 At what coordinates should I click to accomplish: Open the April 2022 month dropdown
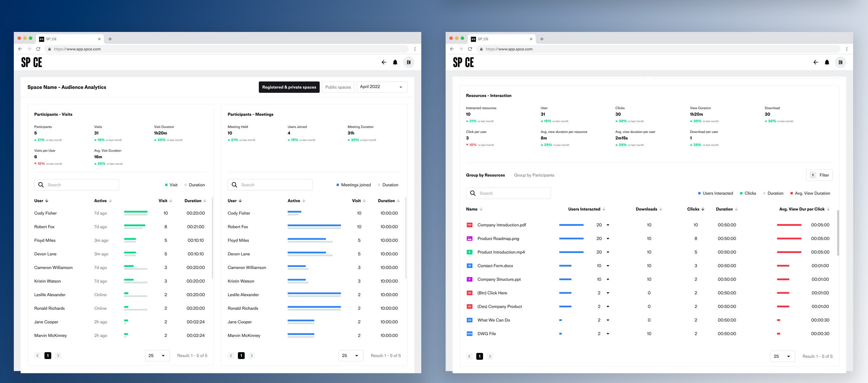[x=382, y=87]
